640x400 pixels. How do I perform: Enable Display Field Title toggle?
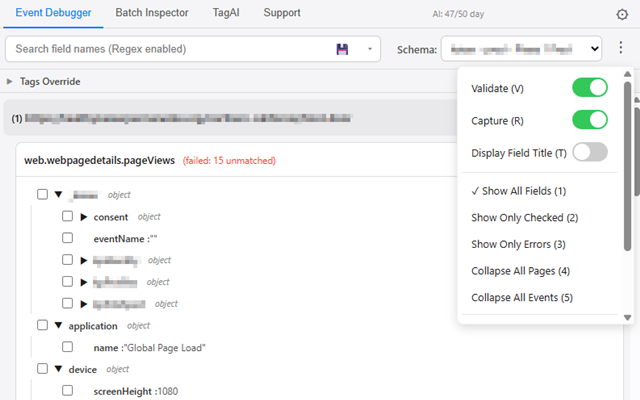point(589,152)
